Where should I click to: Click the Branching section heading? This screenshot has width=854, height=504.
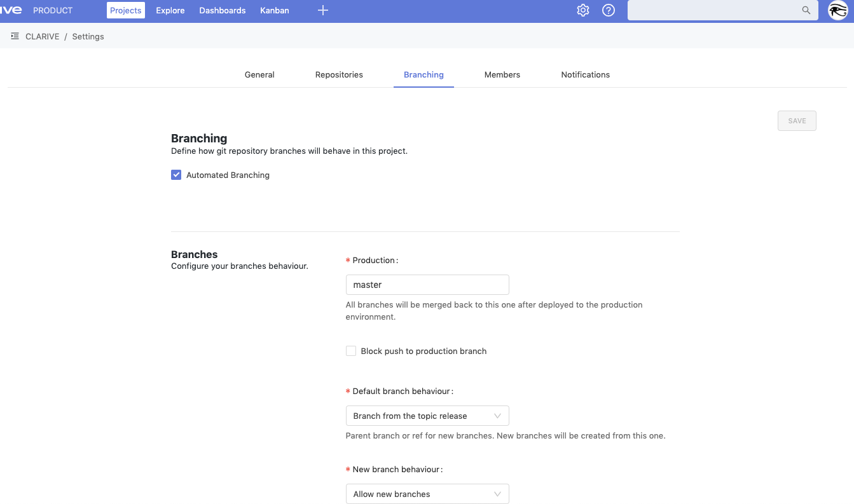(199, 138)
